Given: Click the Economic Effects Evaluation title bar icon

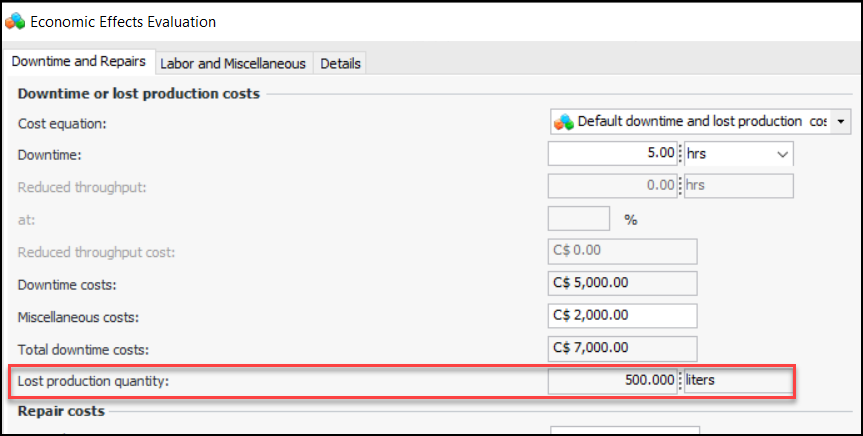Looking at the screenshot, I should point(14,21).
